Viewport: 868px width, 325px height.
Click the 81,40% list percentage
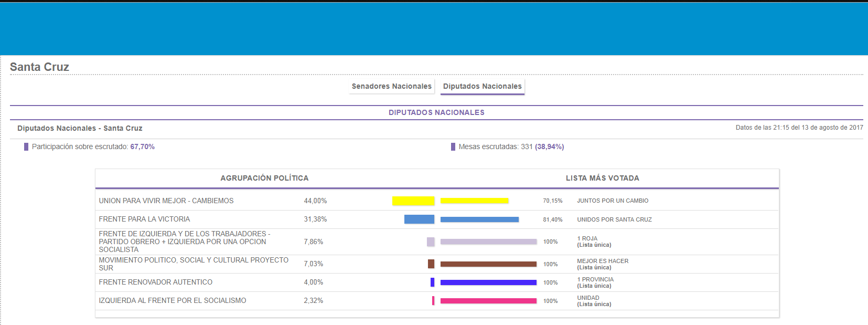(553, 219)
